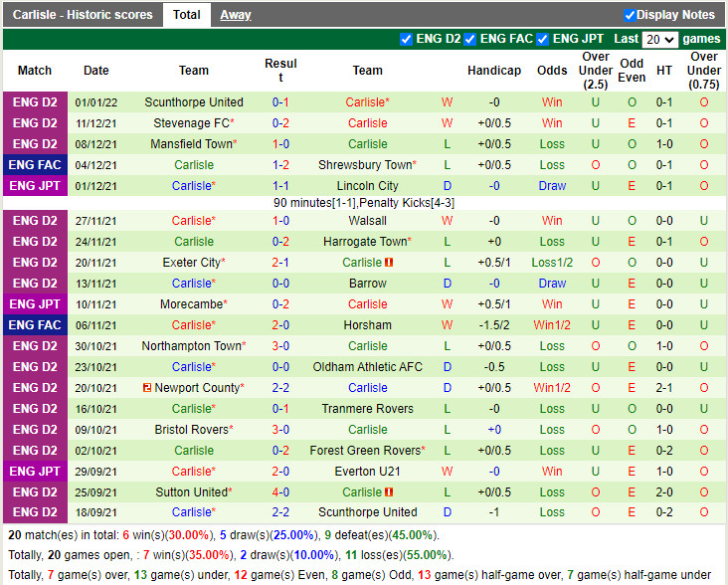Image resolution: width=728 pixels, height=585 pixels.
Task: Open Stevenage FC team link
Action: coord(194,123)
